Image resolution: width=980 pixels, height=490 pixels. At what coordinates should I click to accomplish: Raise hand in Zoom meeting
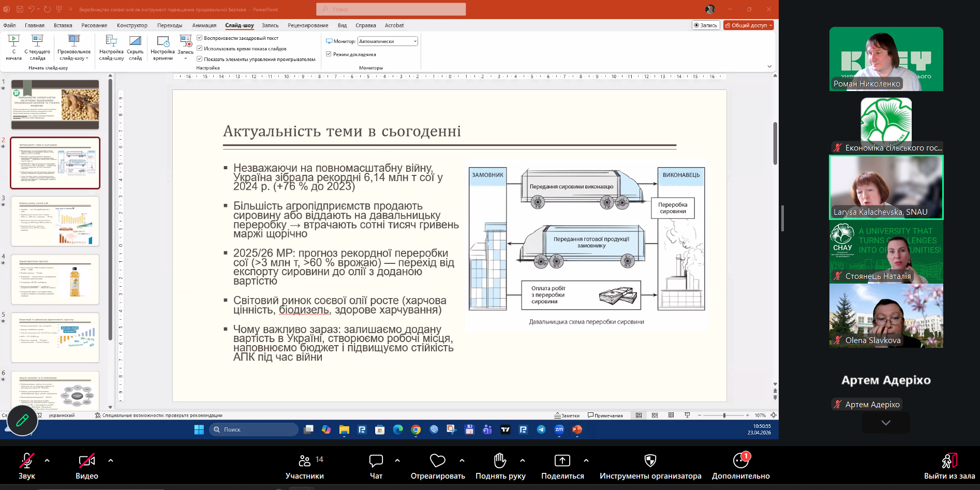click(x=500, y=461)
